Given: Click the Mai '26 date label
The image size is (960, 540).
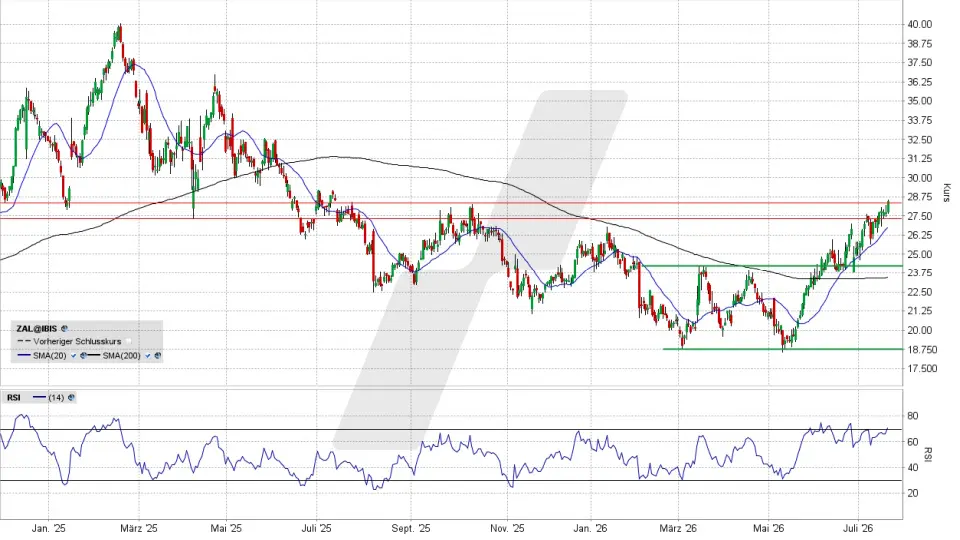Looking at the screenshot, I should [x=768, y=528].
